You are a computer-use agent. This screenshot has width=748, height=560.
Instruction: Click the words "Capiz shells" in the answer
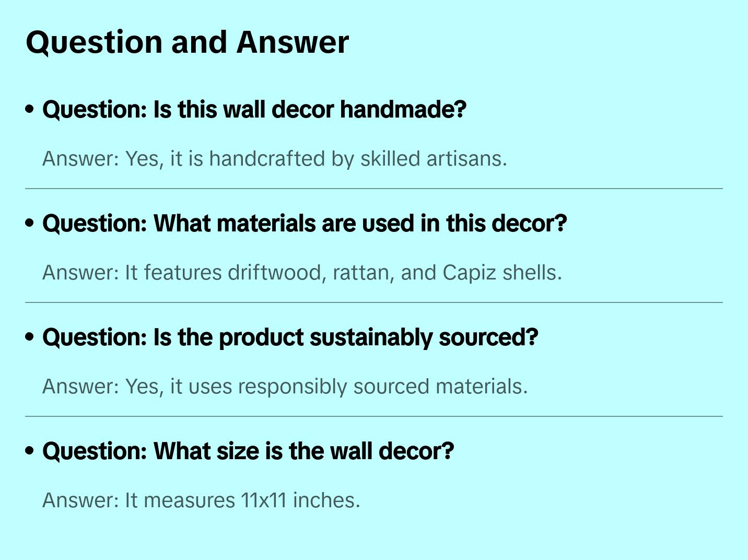pos(501,273)
